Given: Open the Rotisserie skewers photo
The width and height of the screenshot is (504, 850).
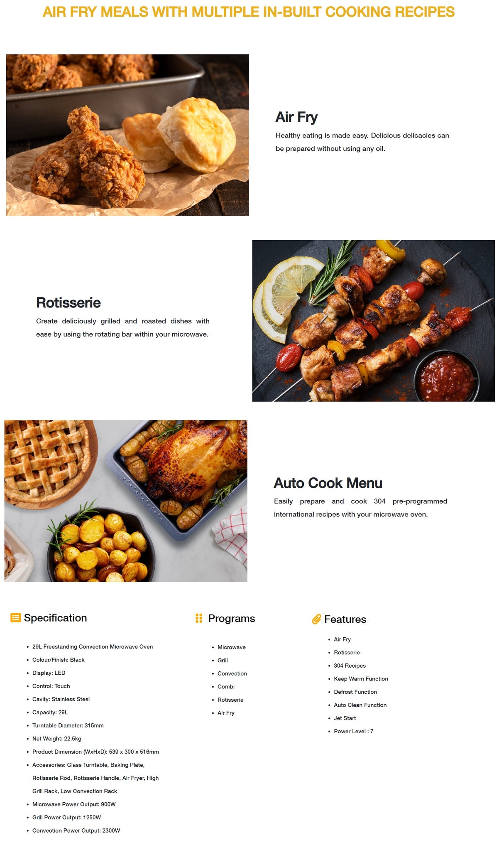Looking at the screenshot, I should 374,321.
